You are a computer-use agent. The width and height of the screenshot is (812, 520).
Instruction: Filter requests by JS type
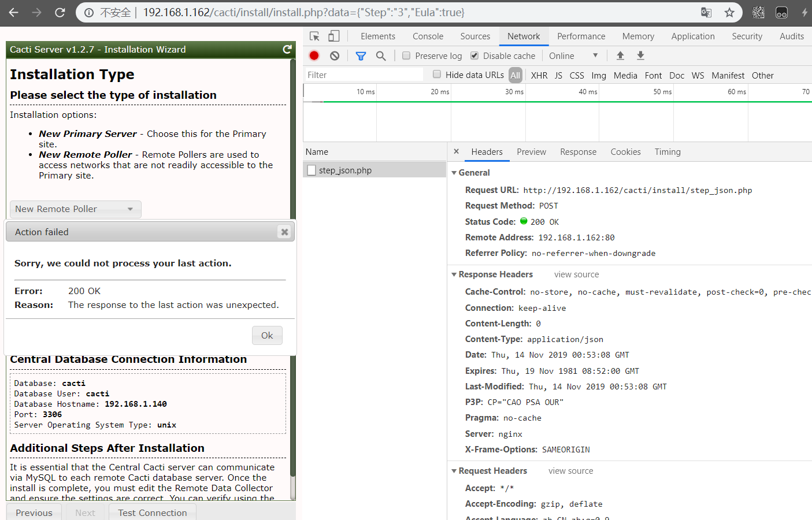[x=558, y=75]
